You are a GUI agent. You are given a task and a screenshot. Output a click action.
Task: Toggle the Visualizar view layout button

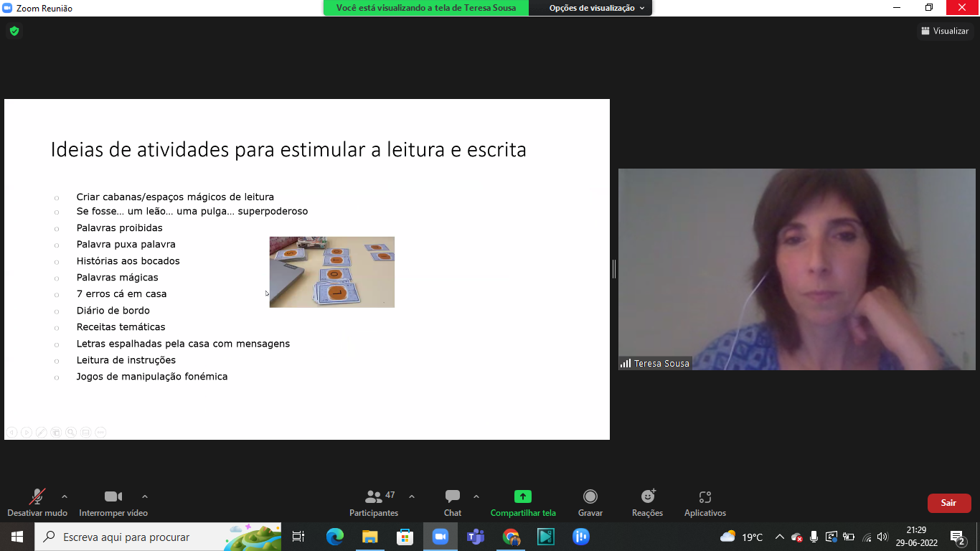tap(944, 31)
